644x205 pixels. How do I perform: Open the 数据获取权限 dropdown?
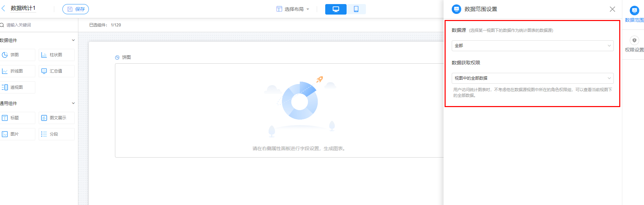[x=532, y=78]
